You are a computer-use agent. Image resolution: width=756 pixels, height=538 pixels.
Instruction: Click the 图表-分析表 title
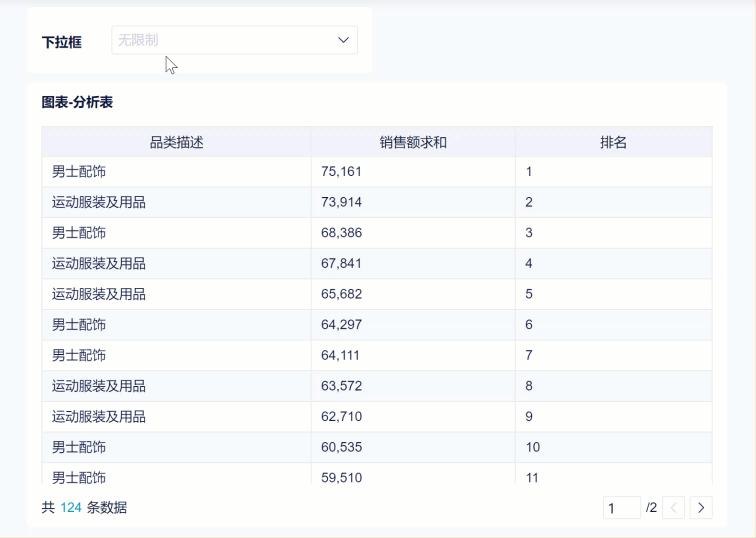(x=77, y=102)
